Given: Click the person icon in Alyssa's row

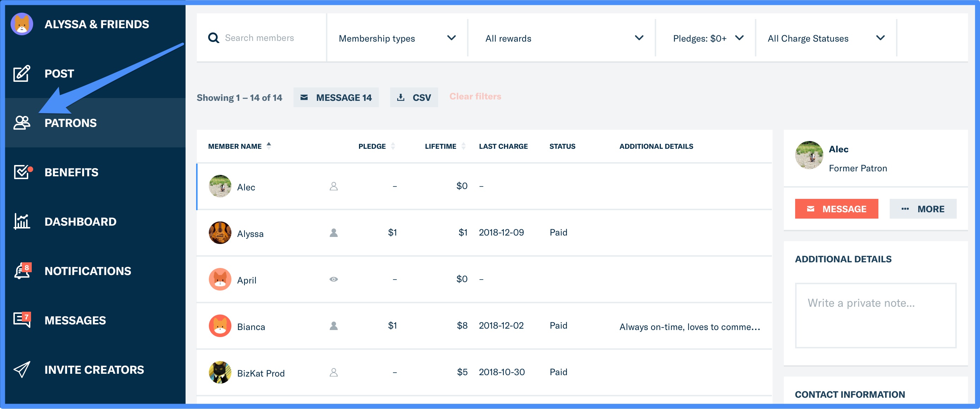Looking at the screenshot, I should [x=334, y=233].
